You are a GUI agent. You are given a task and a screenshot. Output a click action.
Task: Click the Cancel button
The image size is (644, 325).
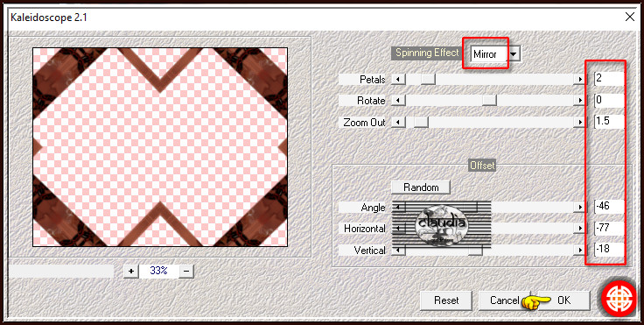tap(504, 300)
